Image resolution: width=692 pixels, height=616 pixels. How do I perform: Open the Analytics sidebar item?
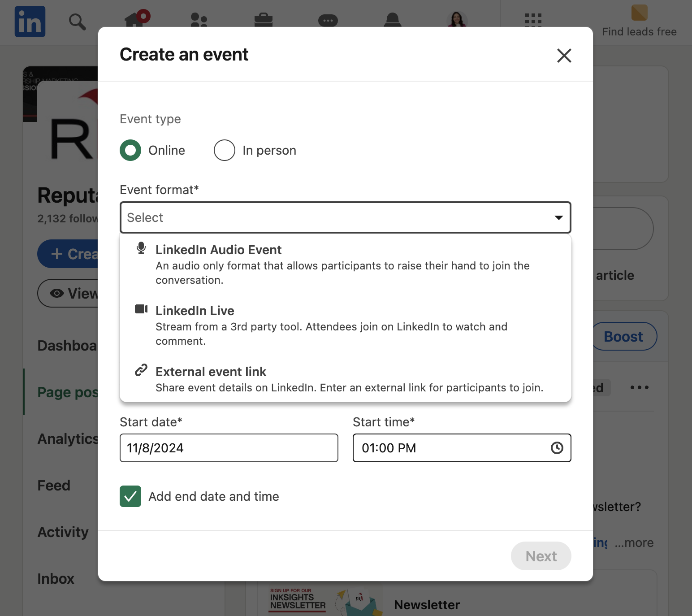(x=68, y=439)
